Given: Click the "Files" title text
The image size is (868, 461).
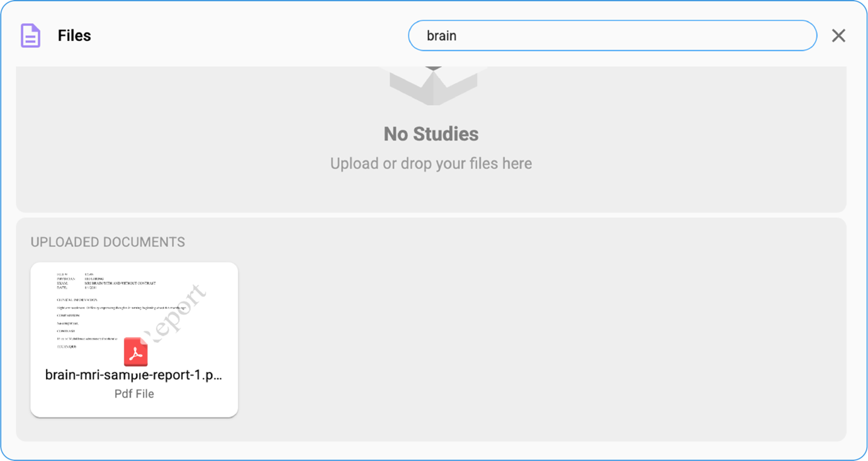Looking at the screenshot, I should point(74,36).
